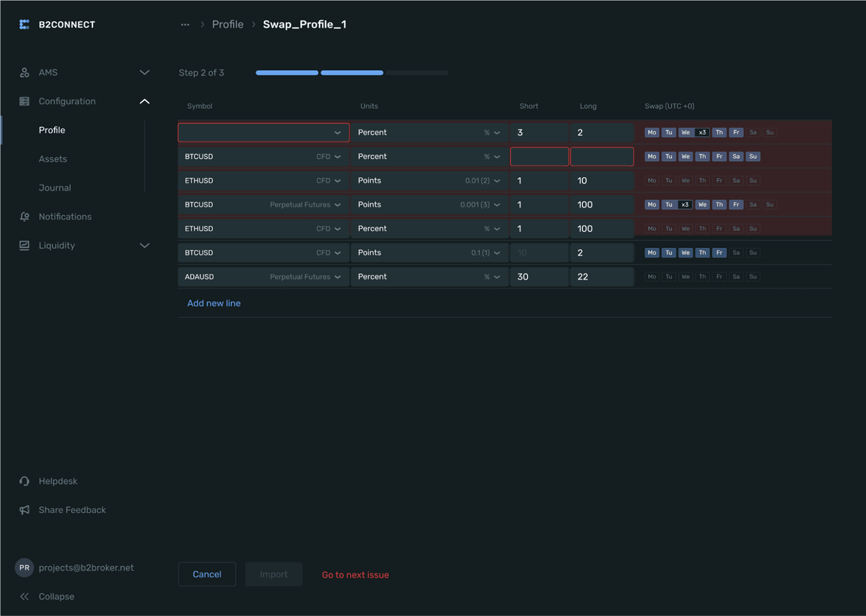Click projects@b2broker.net account label

click(86, 567)
